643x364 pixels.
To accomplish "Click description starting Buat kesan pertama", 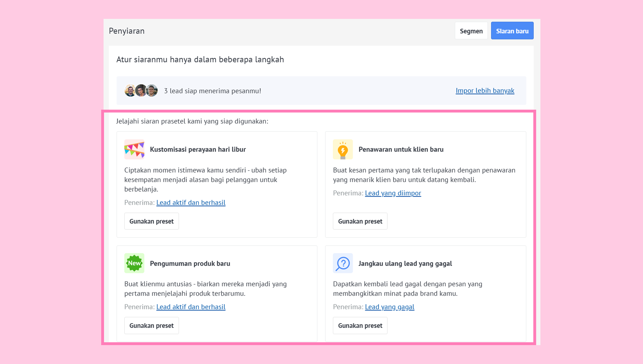I will point(424,175).
